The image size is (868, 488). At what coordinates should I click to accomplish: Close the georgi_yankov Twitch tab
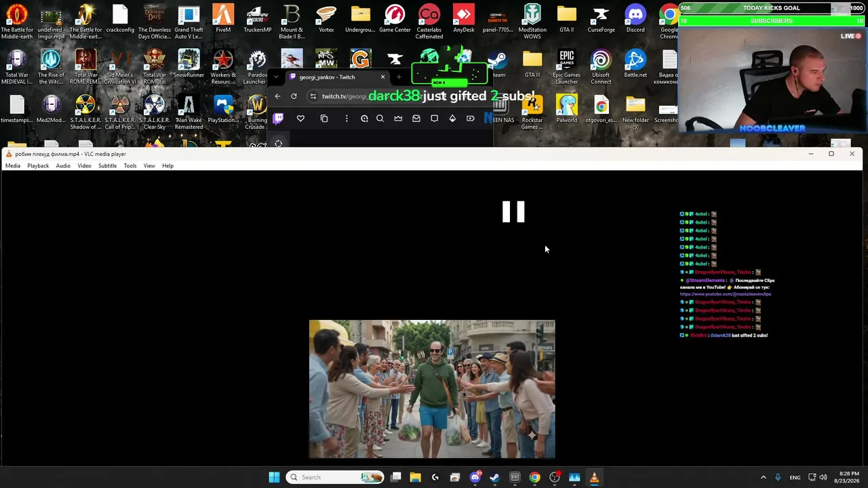click(382, 77)
